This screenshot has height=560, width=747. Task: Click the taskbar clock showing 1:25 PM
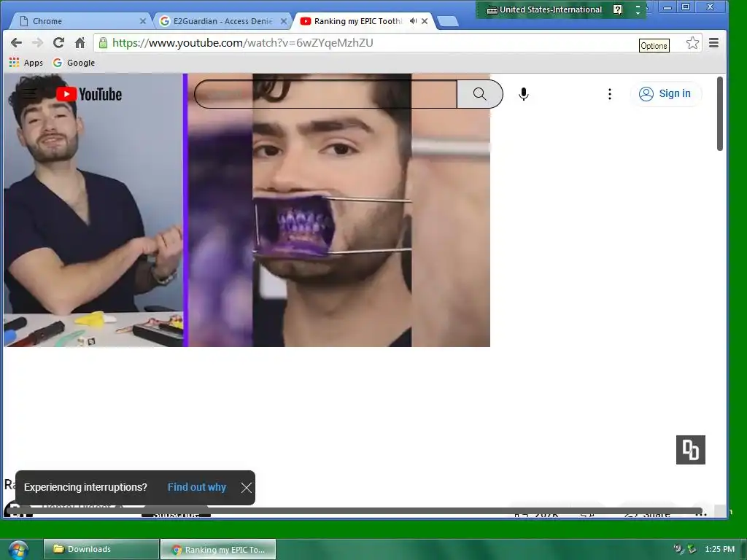719,549
